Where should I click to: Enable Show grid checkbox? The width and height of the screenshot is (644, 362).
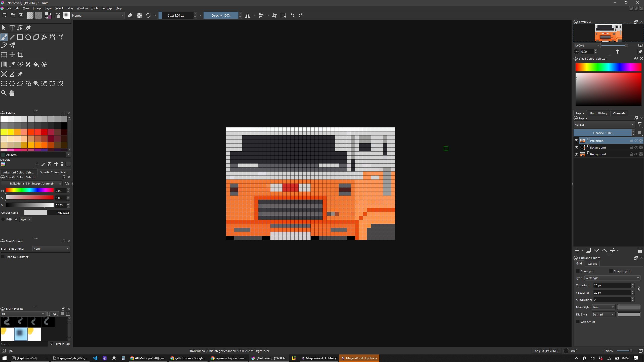point(578,271)
